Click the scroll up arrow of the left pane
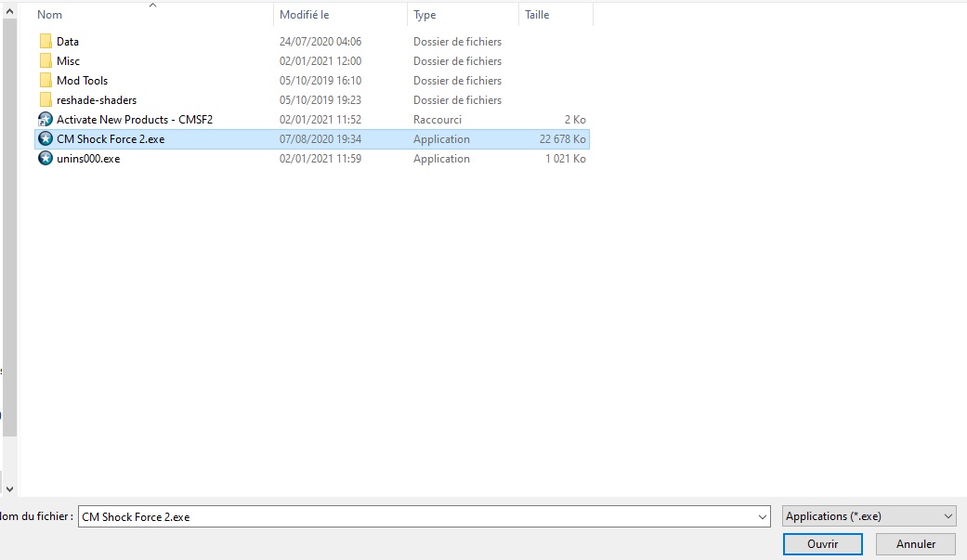This screenshot has width=967, height=560. (x=9, y=11)
